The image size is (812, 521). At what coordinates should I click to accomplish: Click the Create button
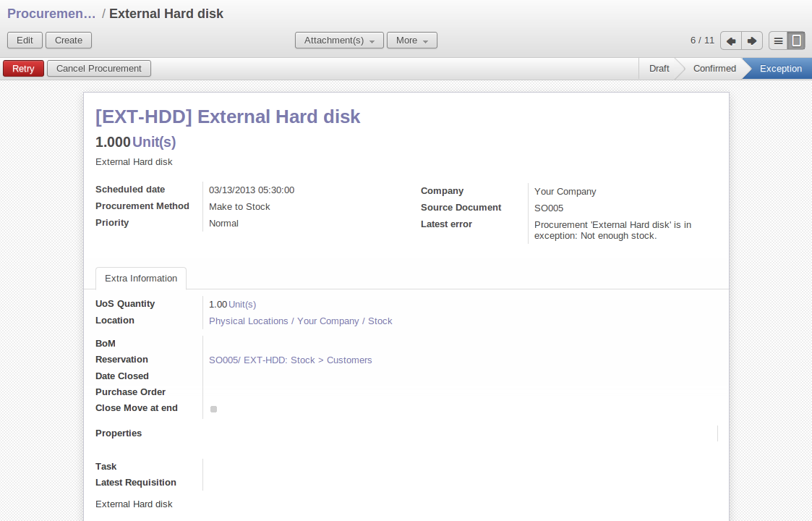(x=69, y=41)
